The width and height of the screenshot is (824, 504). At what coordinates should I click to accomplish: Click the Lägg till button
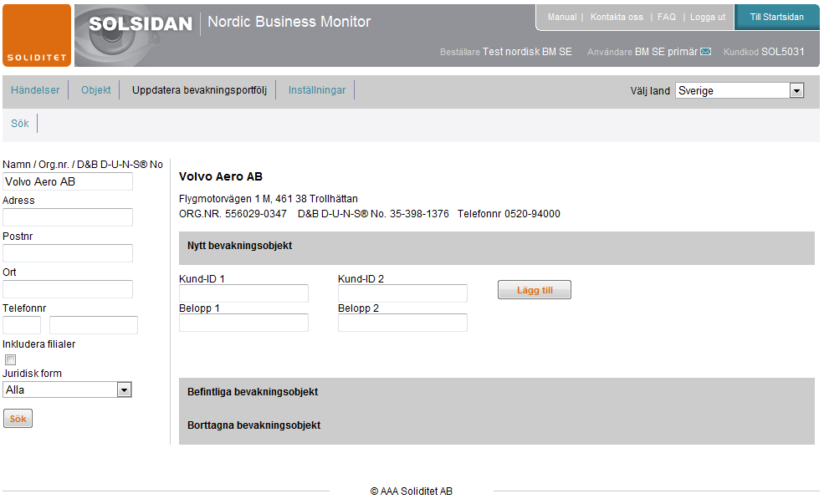(535, 290)
